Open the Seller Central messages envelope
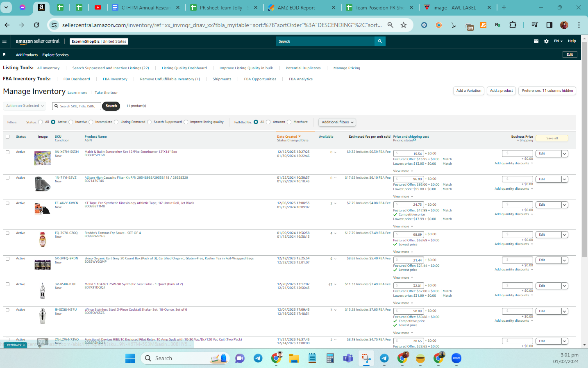 (x=536, y=41)
